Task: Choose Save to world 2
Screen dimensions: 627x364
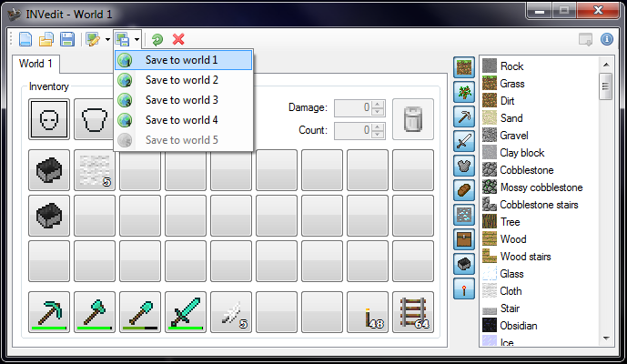Action: tap(184, 80)
